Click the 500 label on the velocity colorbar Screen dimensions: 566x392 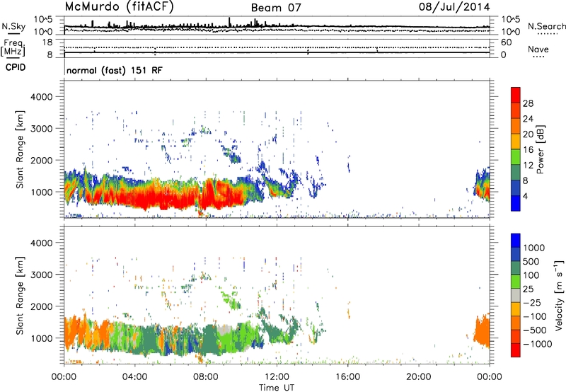point(531,261)
